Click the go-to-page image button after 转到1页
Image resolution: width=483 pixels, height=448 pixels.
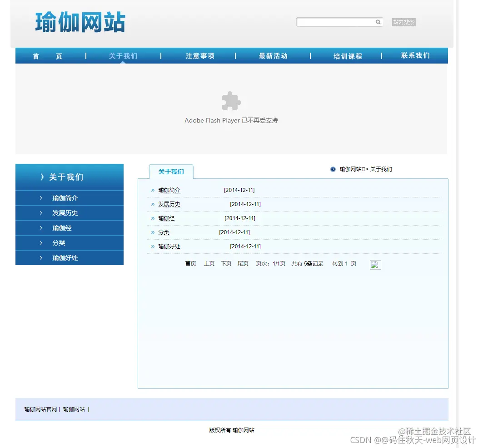point(375,265)
